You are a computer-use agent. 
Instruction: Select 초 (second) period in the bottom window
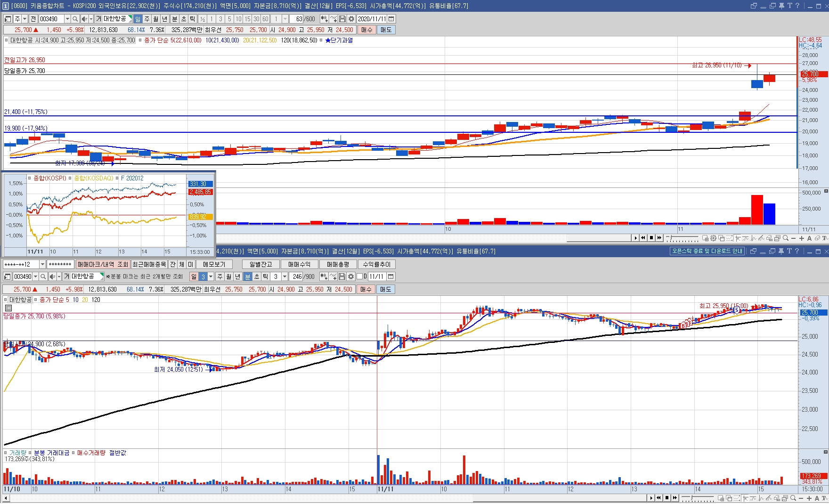pyautogui.click(x=257, y=276)
